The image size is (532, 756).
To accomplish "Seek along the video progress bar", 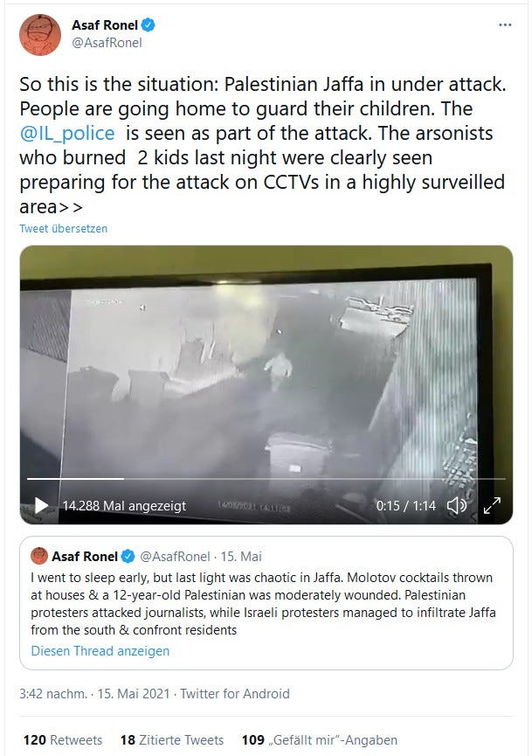I will point(266,479).
